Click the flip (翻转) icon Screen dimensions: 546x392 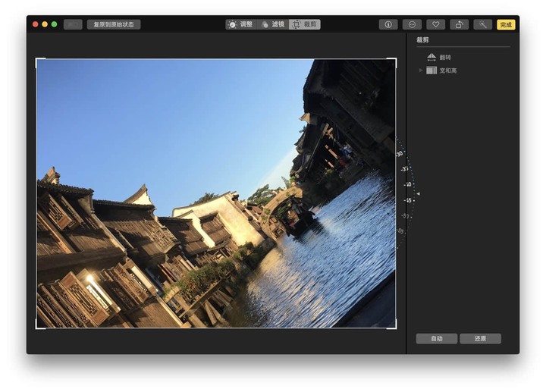(431, 57)
